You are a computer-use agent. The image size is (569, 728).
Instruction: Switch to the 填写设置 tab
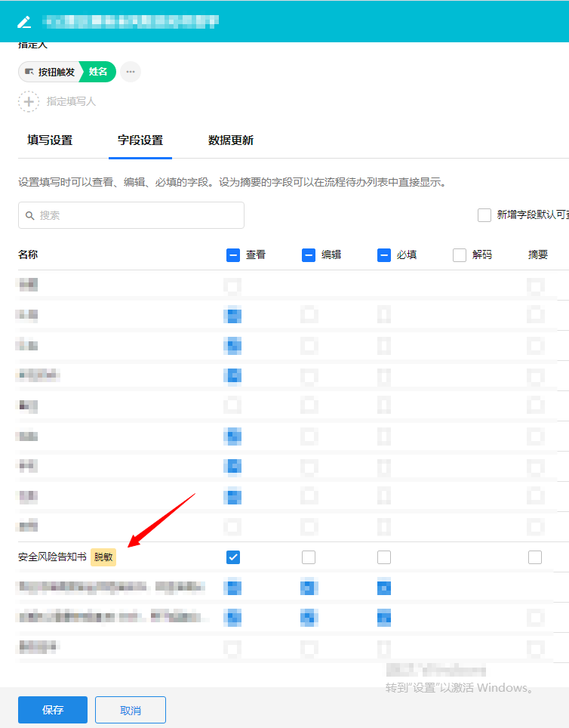click(x=50, y=140)
